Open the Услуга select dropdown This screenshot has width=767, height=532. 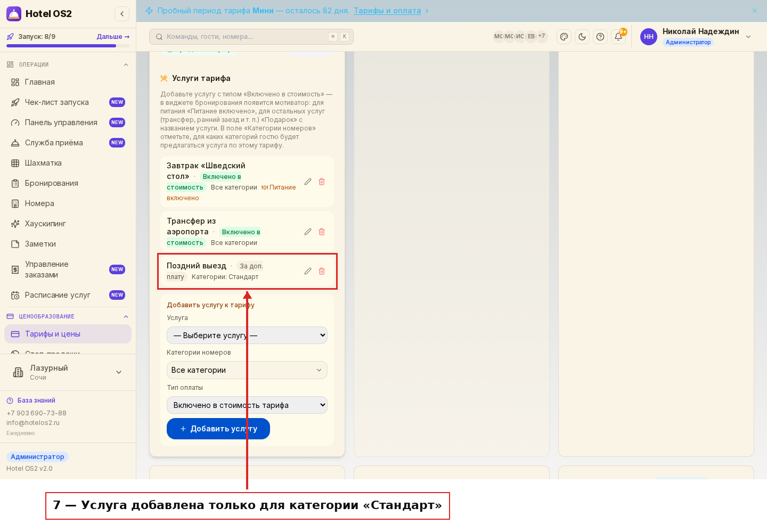[x=247, y=335]
